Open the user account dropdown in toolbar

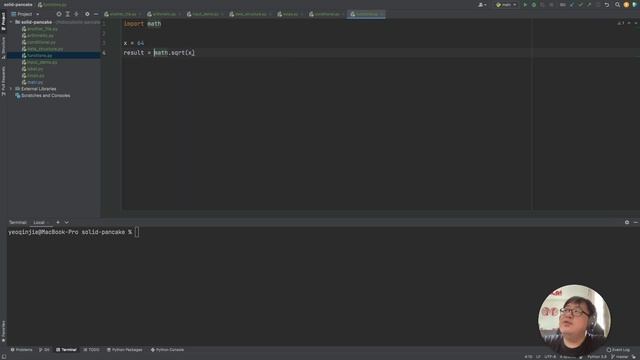482,4
